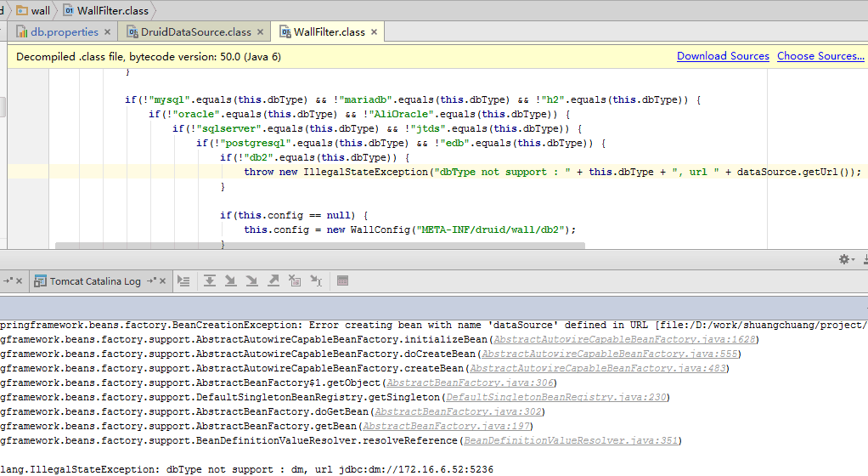Close the db.properties editor tab
The width and height of the screenshot is (868, 476).
[x=107, y=32]
